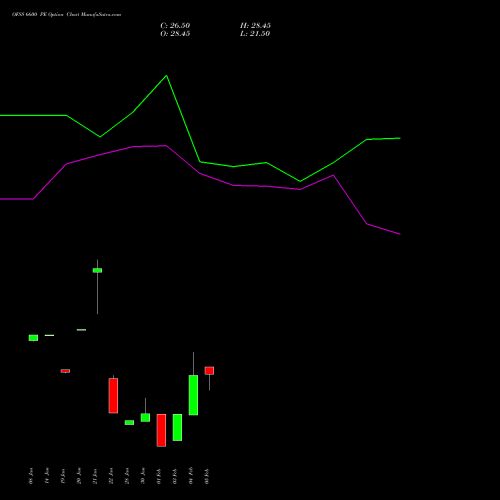
Task: Select the 05 Feb date label
Action: (207, 476)
